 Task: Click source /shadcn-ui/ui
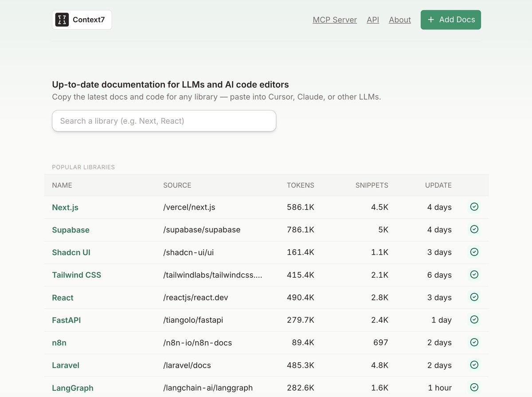pyautogui.click(x=188, y=252)
